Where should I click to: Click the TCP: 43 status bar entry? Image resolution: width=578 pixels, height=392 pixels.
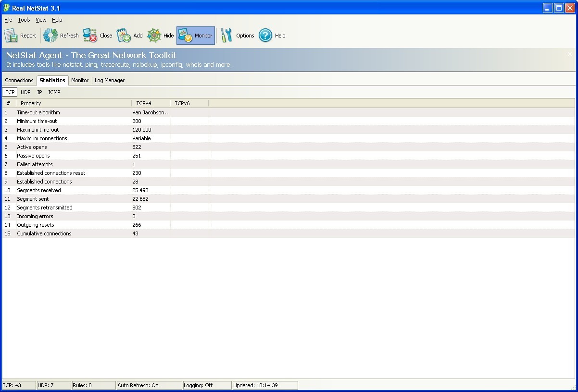point(19,385)
